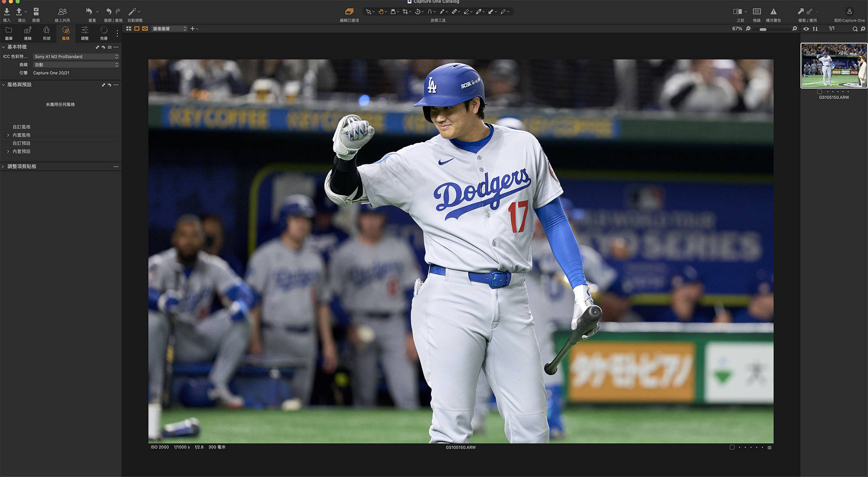Select the Pan hand tool
Screen dimensions: 868x477
[x=381, y=12]
